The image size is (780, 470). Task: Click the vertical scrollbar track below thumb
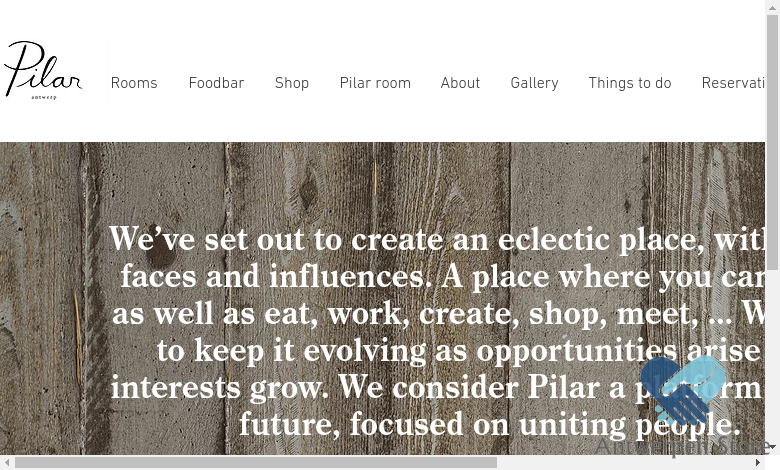click(773, 355)
